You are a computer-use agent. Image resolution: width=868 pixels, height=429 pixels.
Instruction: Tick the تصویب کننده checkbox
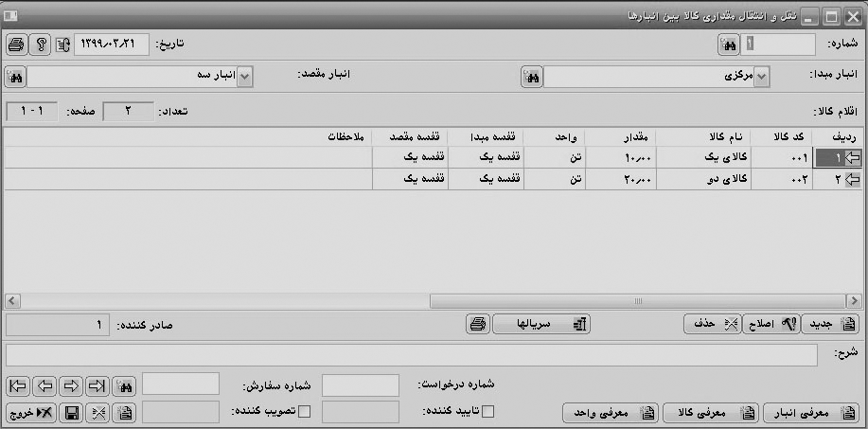click(304, 411)
